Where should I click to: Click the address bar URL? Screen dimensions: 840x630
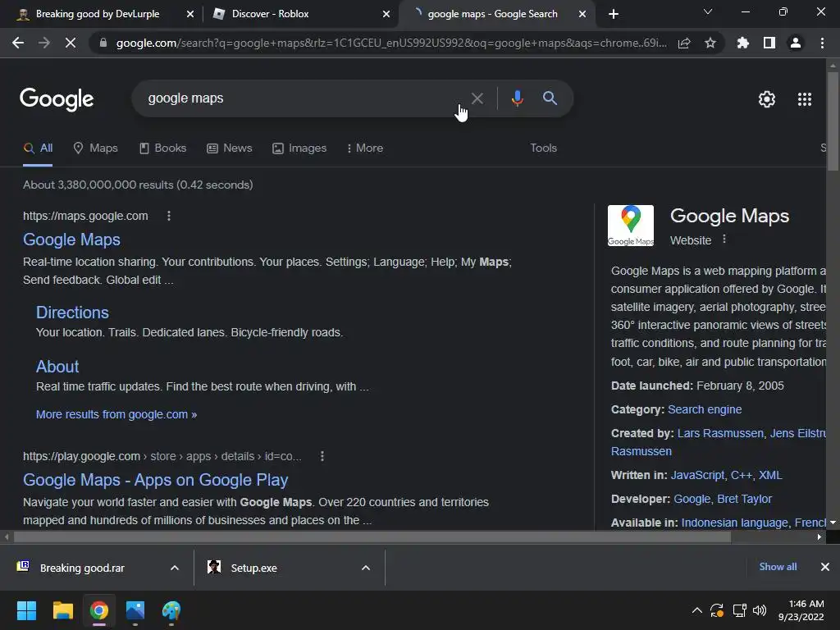pos(391,43)
